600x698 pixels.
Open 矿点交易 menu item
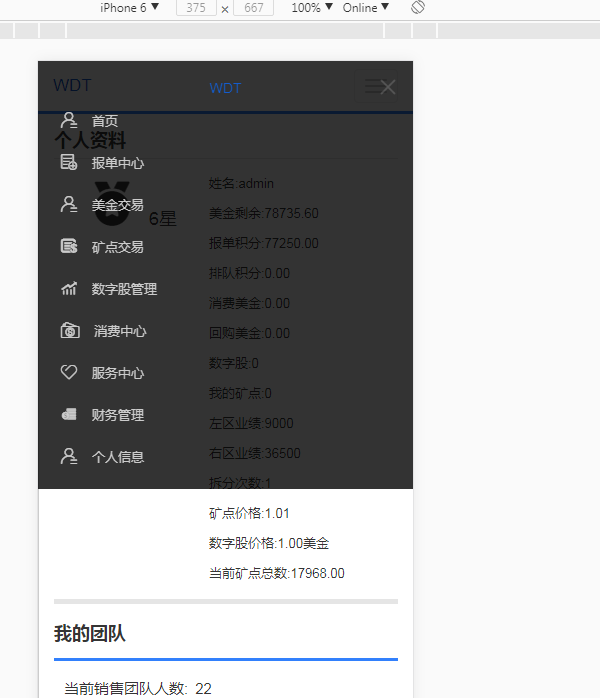click(118, 247)
